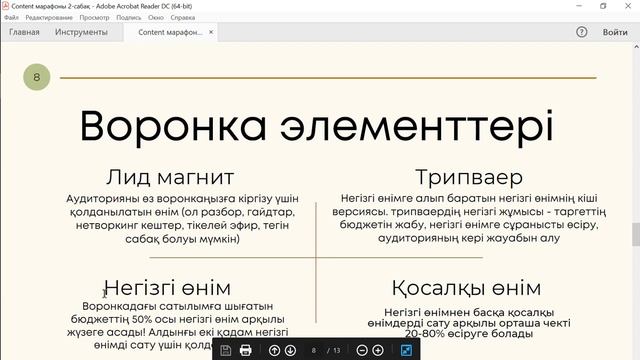Click the text 20-80% өсіруге болады
Viewport: 640px width, 360px height.
click(x=469, y=334)
